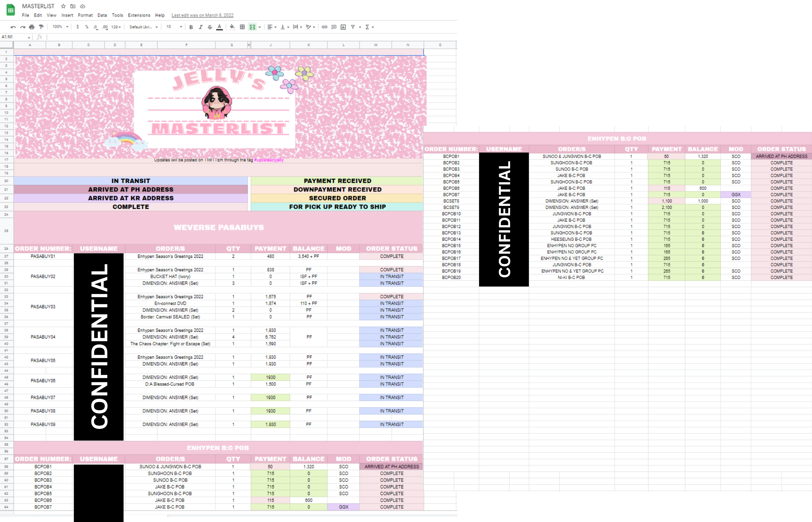Toggle strikethrough formatting
812x522 pixels.
point(210,27)
